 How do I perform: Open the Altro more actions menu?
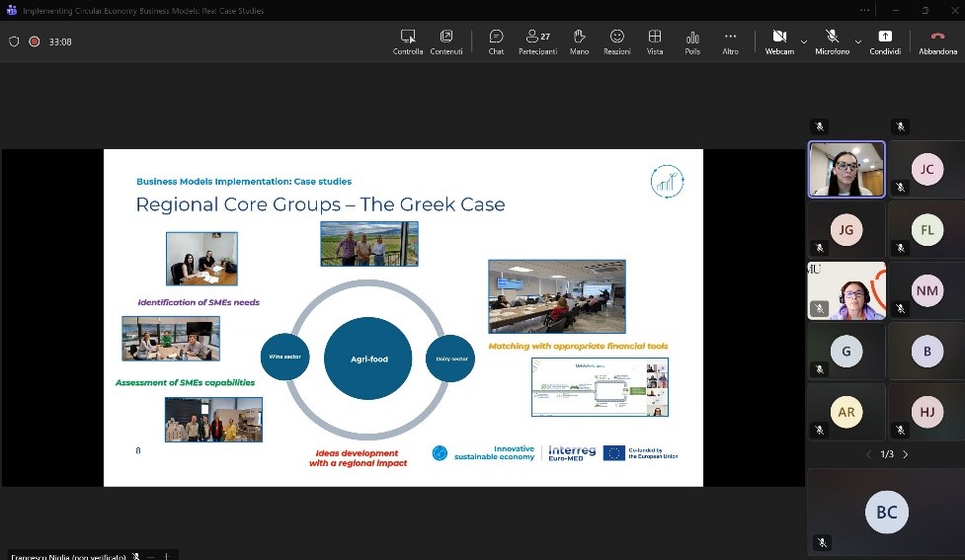730,40
